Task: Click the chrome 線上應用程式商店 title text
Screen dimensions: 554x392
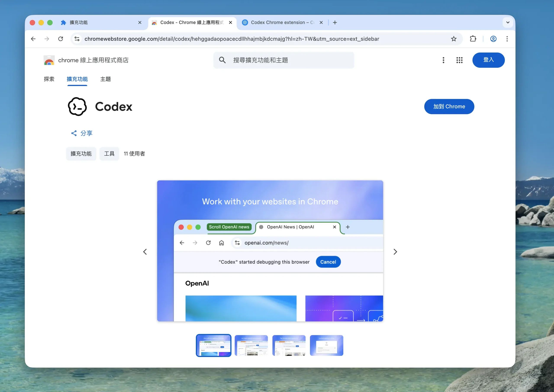Action: point(93,60)
